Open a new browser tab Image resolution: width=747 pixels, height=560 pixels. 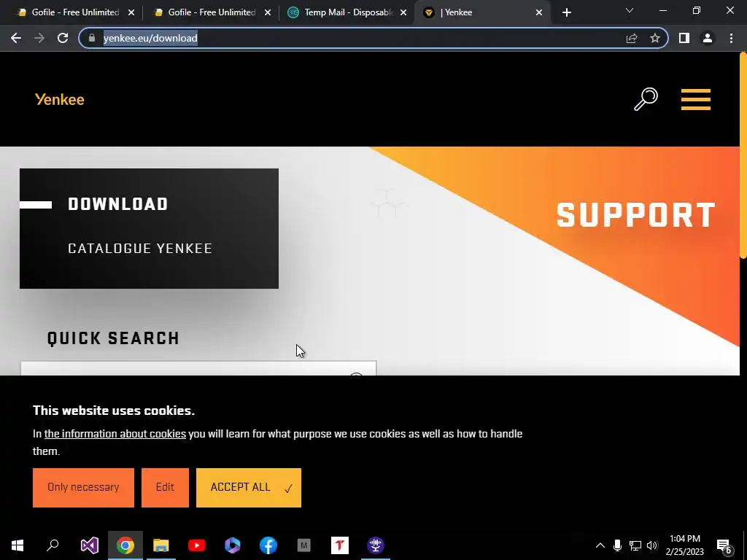566,12
